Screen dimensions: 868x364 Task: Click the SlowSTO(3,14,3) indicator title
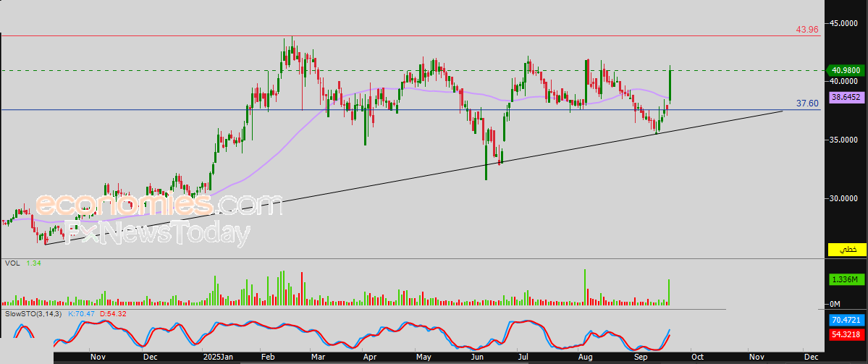(x=34, y=313)
